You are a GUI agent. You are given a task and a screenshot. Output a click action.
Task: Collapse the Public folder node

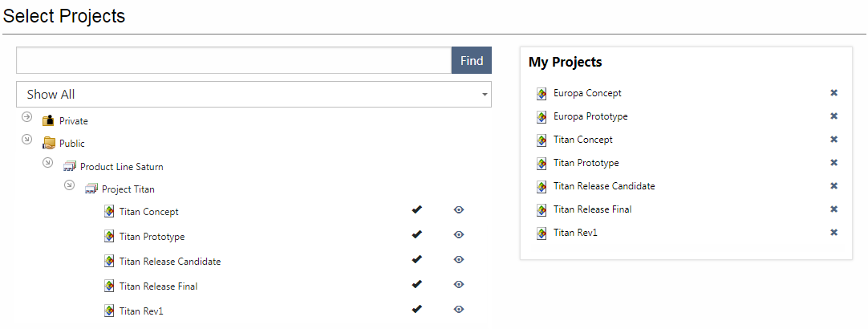27,140
